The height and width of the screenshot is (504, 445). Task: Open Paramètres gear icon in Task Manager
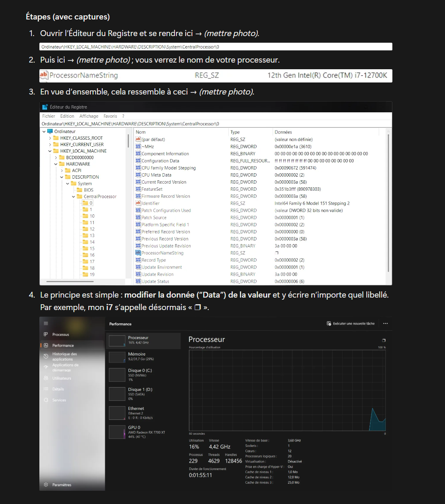point(46,485)
